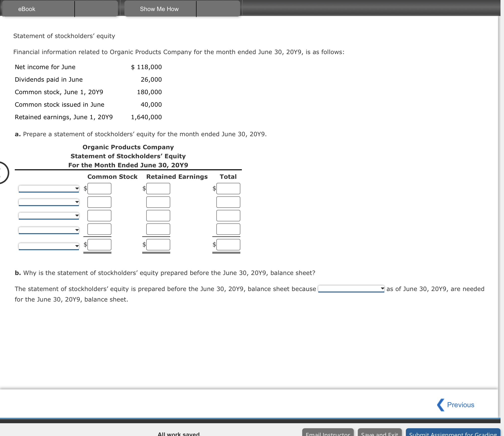Viewport: 504px width, 436px height.
Task: Click second row Common Stock input
Action: 99,202
